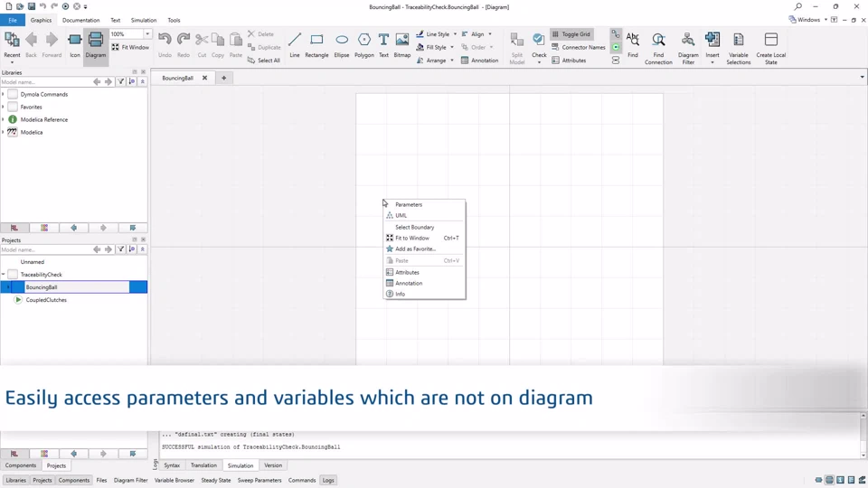868x488 pixels.
Task: Toggle the Components panel in status bar
Action: [73, 480]
